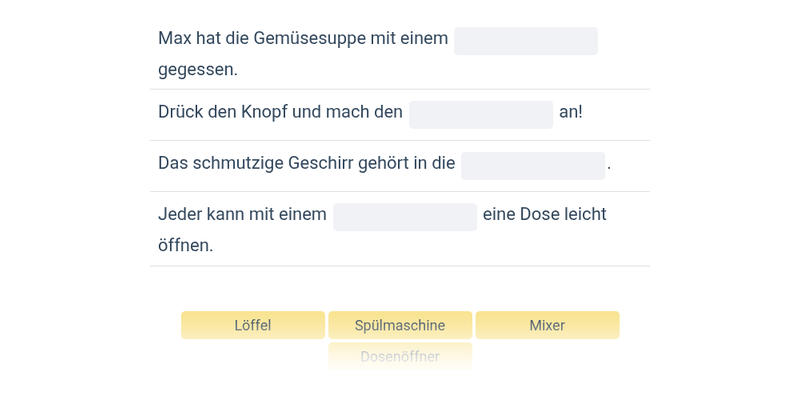Image resolution: width=800 pixels, height=400 pixels.
Task: Click the blank after 'Gemüsesuppe mit einem'
Action: pyautogui.click(x=526, y=41)
